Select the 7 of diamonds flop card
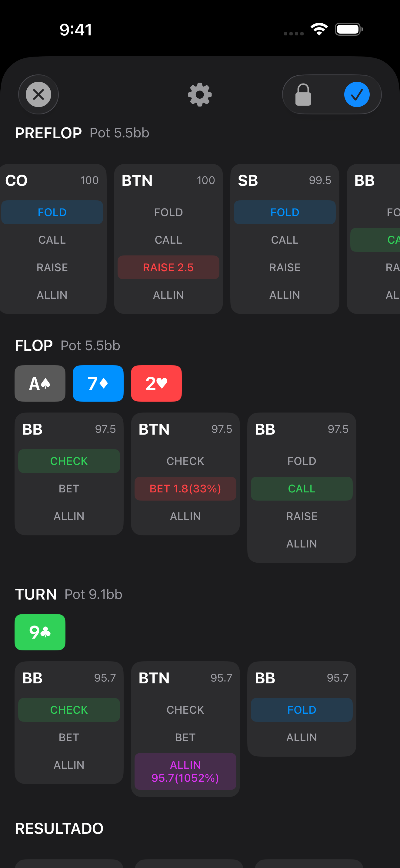Image resolution: width=400 pixels, height=868 pixels. pyautogui.click(x=98, y=383)
